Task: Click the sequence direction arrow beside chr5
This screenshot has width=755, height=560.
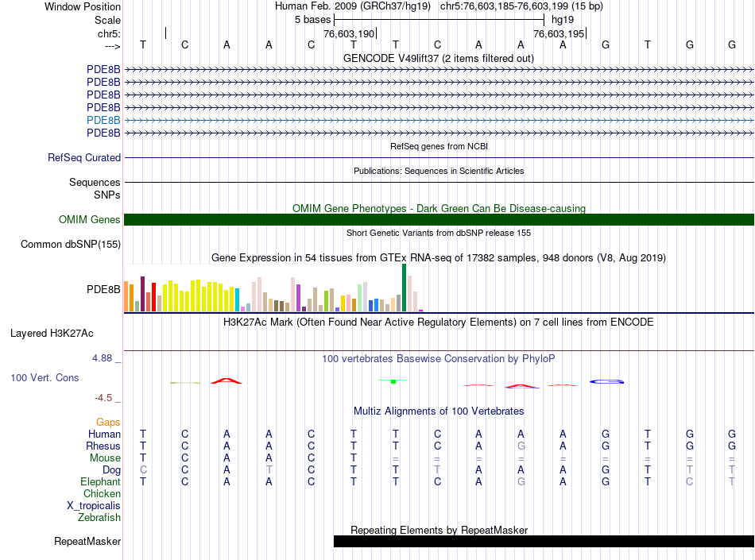Action: tap(111, 45)
